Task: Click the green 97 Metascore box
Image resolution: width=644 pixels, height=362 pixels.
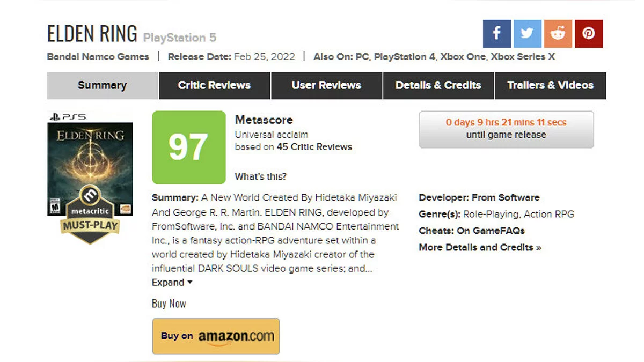Action: pos(188,147)
